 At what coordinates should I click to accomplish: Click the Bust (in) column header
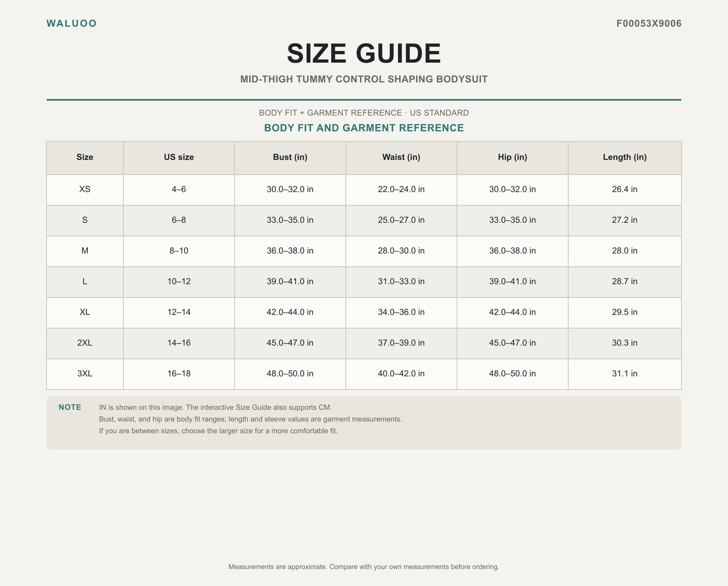click(290, 158)
